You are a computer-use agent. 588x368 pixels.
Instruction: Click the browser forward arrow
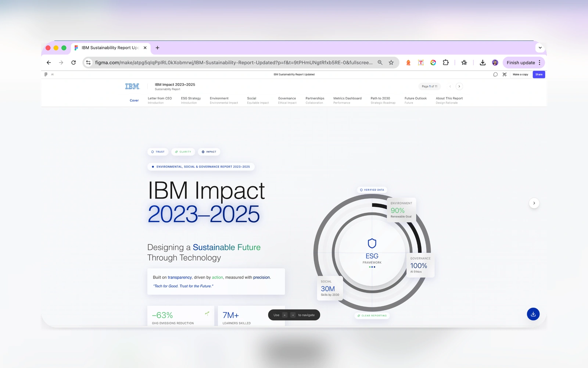click(x=61, y=63)
